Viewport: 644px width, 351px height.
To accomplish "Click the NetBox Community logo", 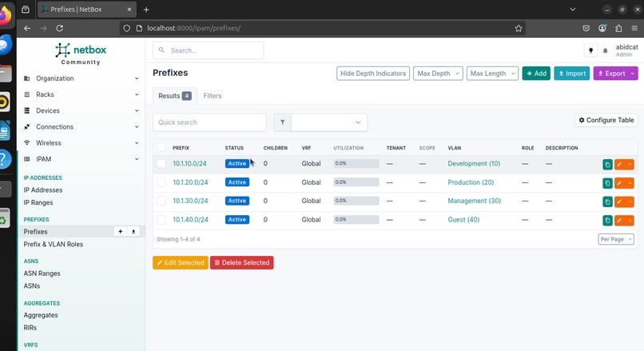I will (x=81, y=54).
